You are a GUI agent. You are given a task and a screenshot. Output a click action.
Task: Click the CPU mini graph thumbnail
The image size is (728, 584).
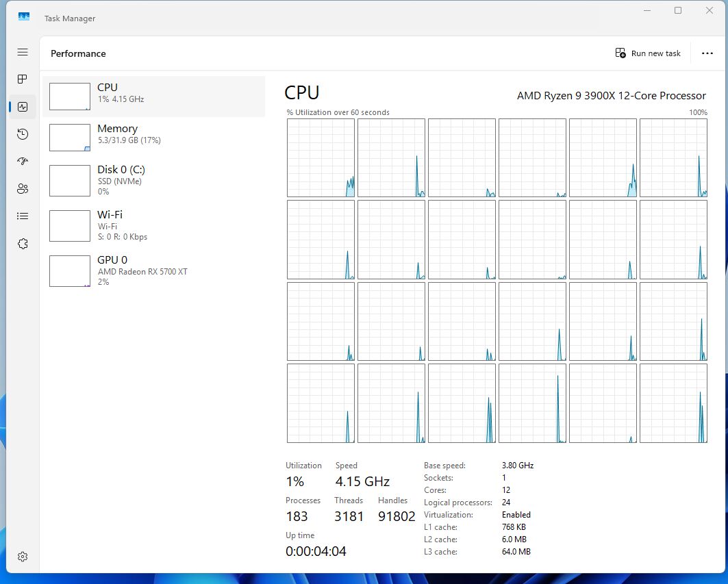[70, 97]
